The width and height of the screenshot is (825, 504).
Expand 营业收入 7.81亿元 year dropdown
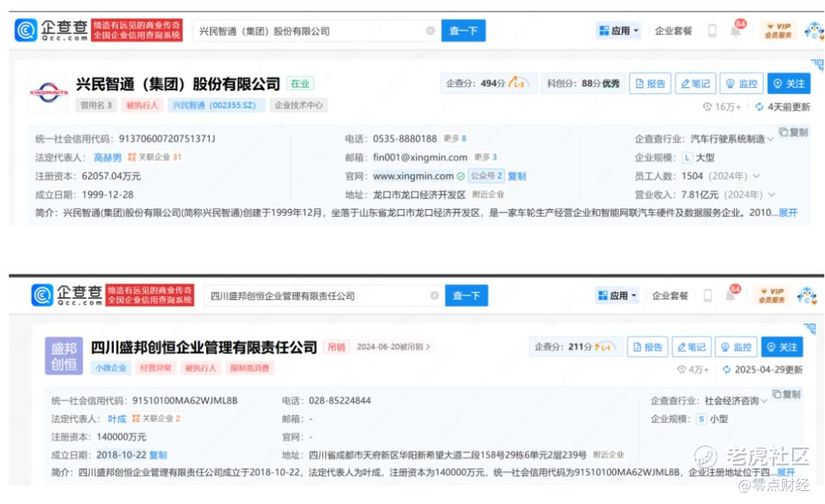[772, 195]
